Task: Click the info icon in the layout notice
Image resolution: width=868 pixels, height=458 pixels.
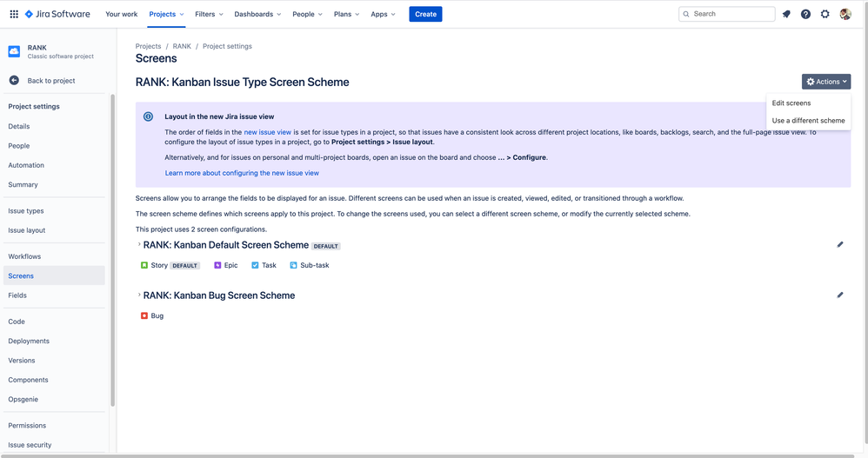Action: click(149, 116)
